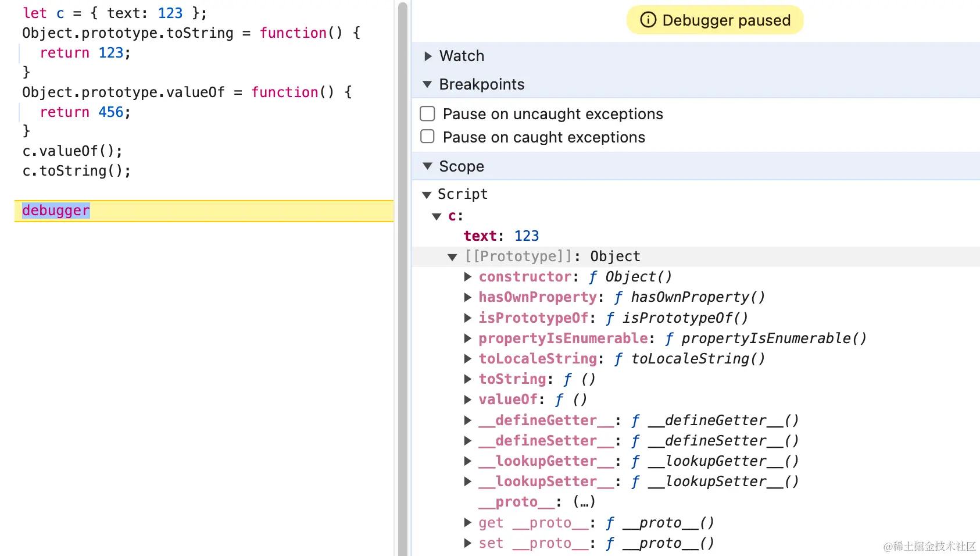The image size is (980, 556).
Task: Click the Object.prototype.valueOf assignment line
Action: (187, 92)
